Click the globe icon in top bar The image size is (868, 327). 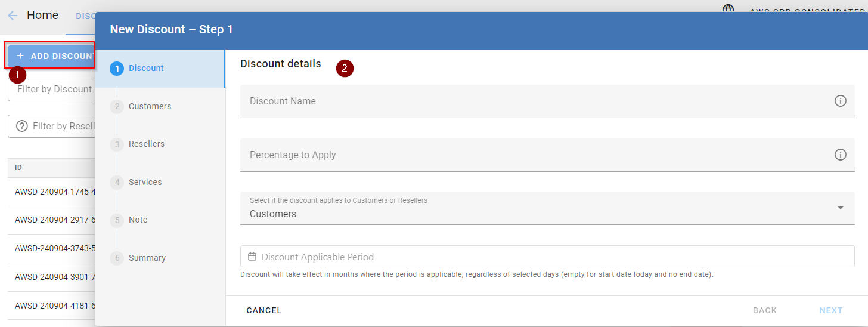[x=728, y=9]
